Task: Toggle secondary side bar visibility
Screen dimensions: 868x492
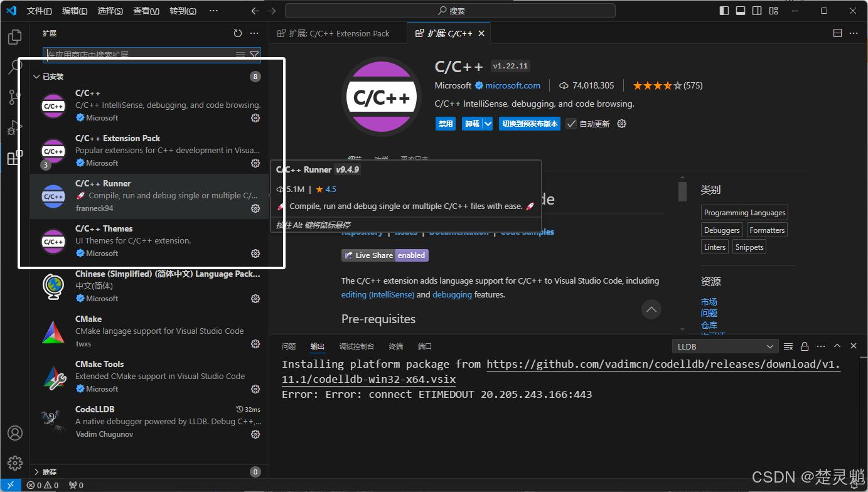Action: pyautogui.click(x=757, y=11)
